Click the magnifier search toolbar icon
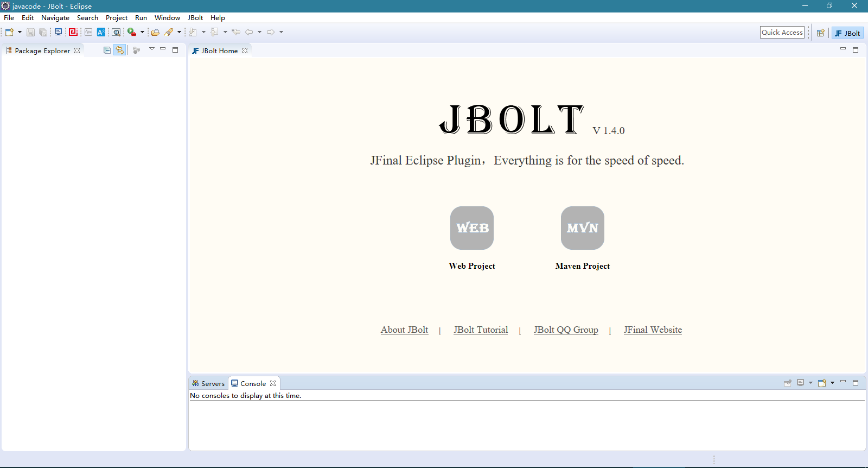The height and width of the screenshot is (468, 868). pyautogui.click(x=116, y=32)
